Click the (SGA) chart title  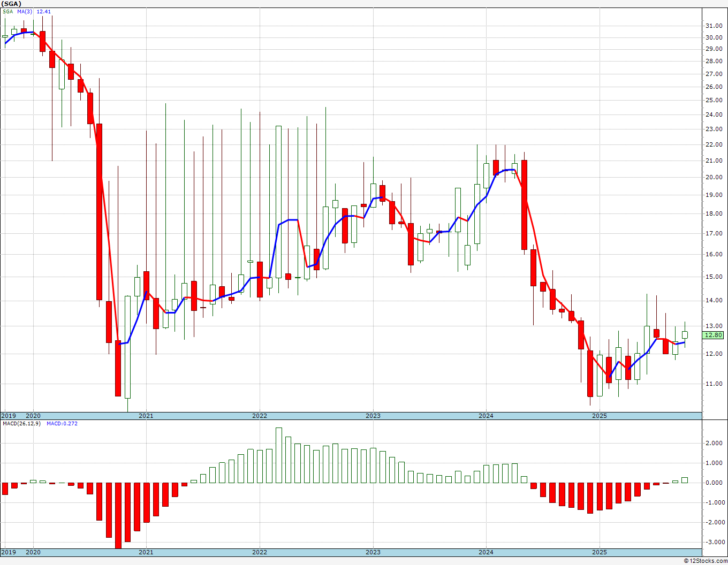tap(11, 4)
